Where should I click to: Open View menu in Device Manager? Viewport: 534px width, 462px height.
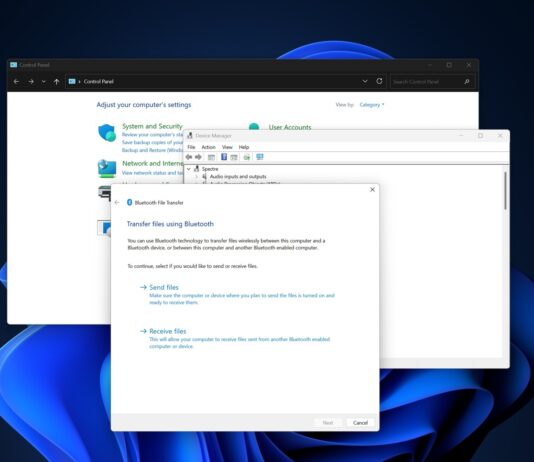click(227, 147)
